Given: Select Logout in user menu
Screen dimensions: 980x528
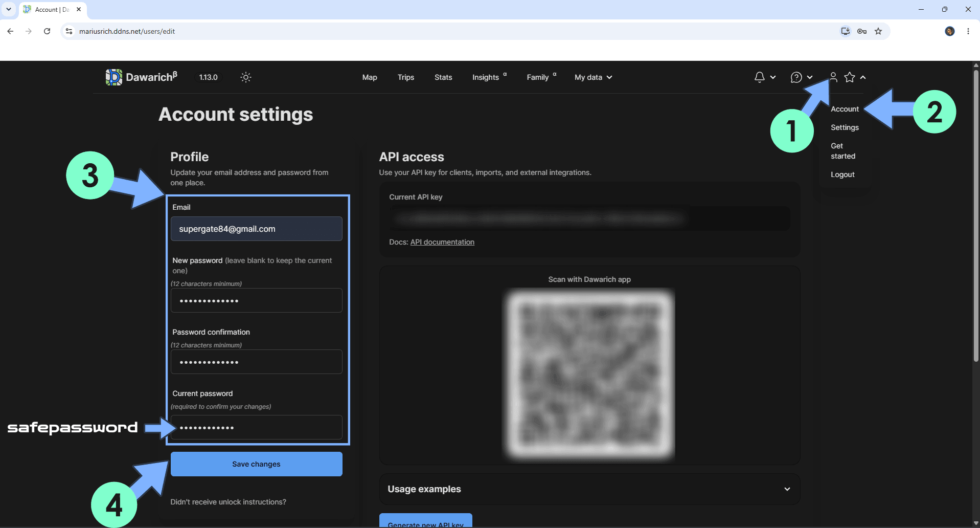Looking at the screenshot, I should [x=842, y=174].
